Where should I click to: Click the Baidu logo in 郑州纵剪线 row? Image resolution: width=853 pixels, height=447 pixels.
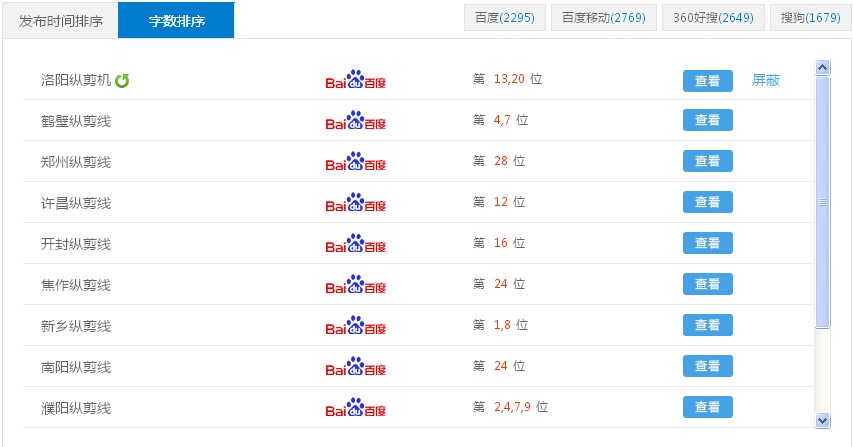(x=356, y=162)
